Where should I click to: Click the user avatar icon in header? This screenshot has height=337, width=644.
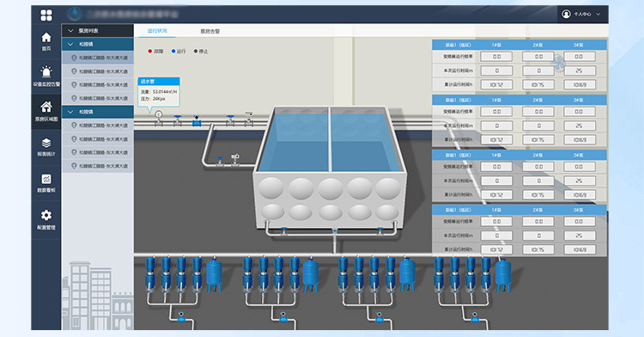pos(566,14)
